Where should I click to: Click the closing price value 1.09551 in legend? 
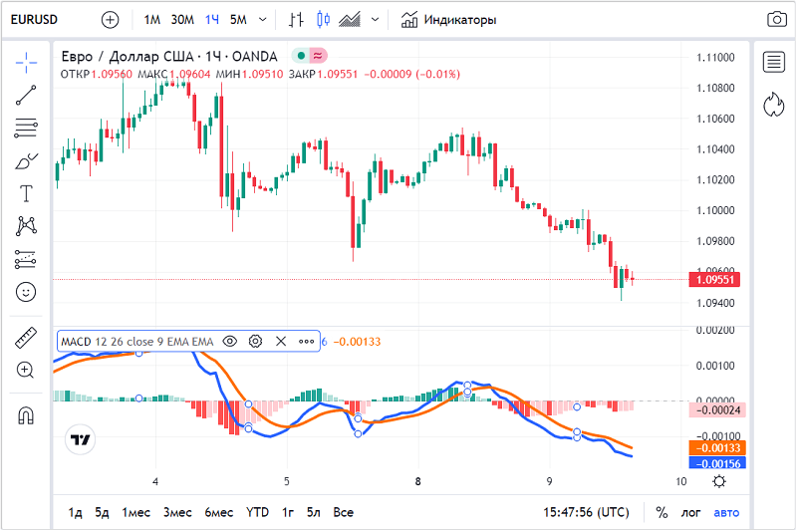click(338, 74)
